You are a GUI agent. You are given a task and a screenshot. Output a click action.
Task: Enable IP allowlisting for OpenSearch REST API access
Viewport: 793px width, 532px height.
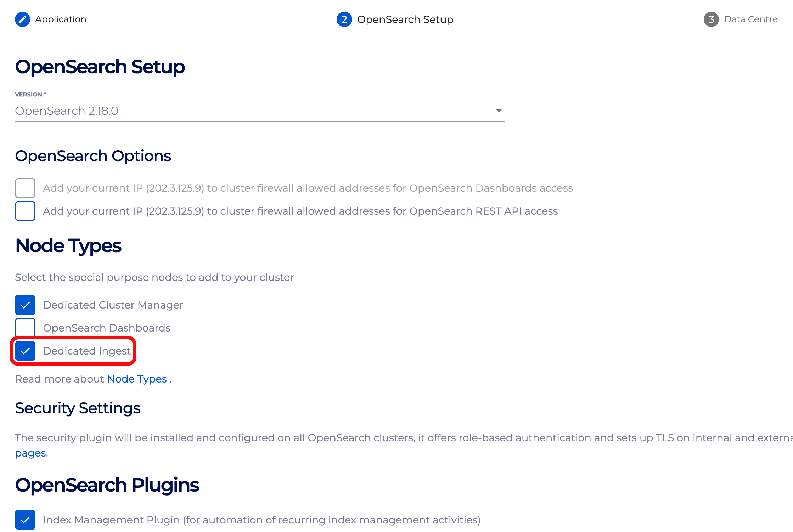click(25, 211)
